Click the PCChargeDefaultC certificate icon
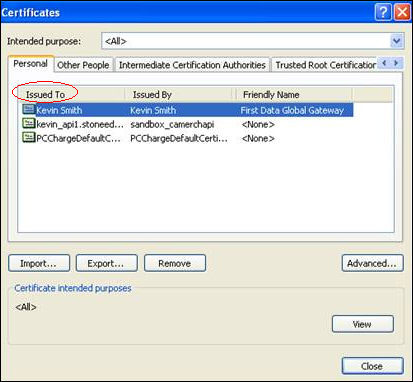Viewport: 413px width, 382px height. (28, 137)
